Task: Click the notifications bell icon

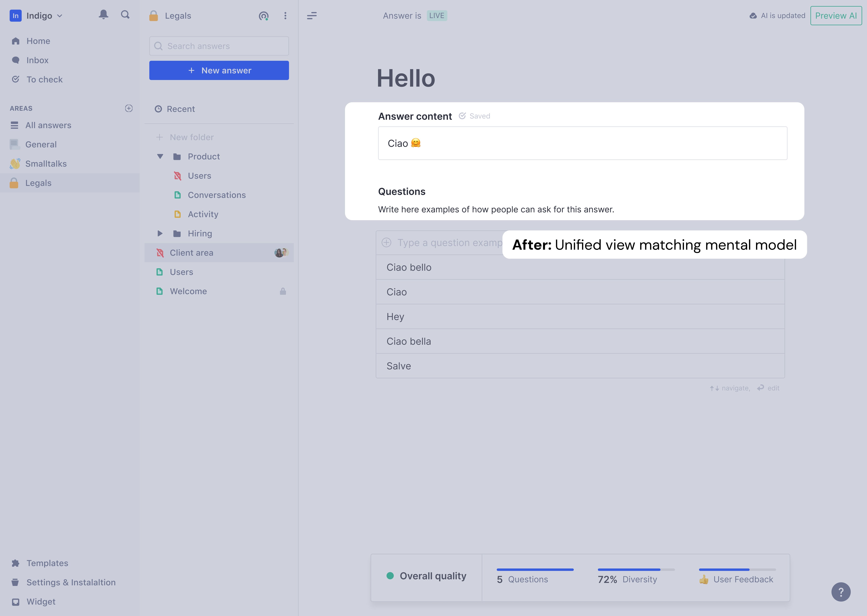Action: [103, 15]
